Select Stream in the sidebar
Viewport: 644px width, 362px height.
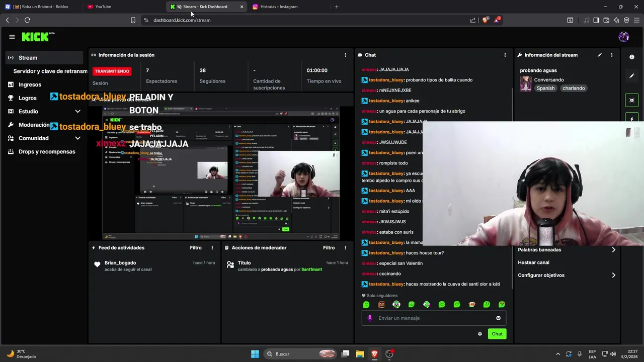[x=44, y=58]
